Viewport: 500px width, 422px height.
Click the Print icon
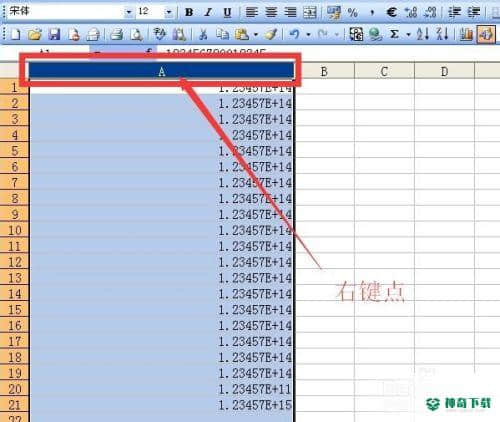117,34
